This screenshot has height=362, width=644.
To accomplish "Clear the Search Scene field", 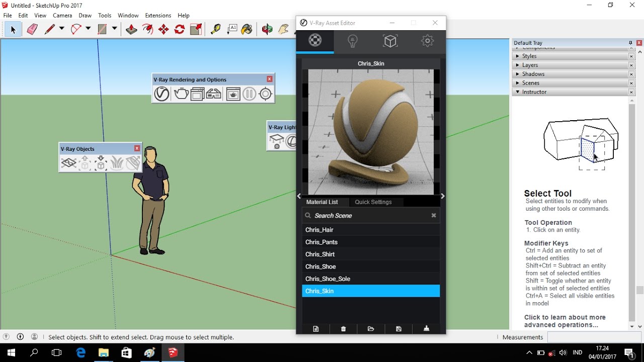I will pyautogui.click(x=434, y=216).
